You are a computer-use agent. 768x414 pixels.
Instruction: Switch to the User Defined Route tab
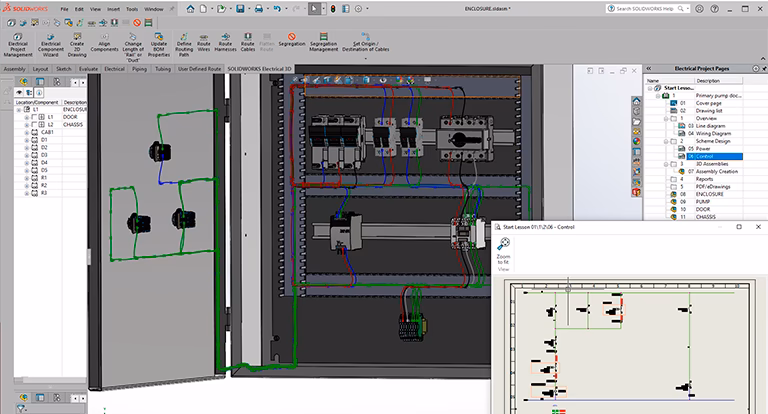tap(199, 69)
